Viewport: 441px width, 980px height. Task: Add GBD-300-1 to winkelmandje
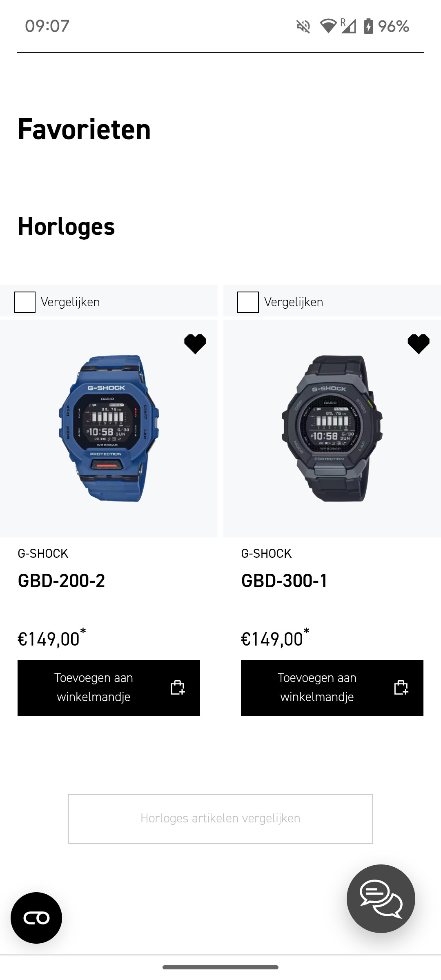pos(332,688)
